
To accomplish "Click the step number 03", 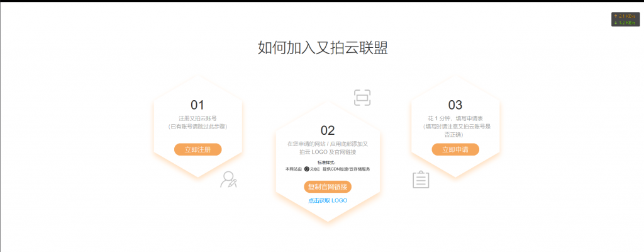I will coord(455,105).
